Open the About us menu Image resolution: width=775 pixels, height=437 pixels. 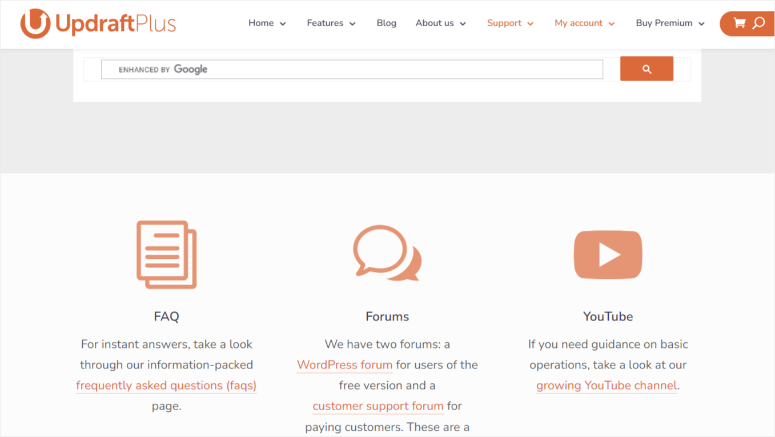(434, 23)
